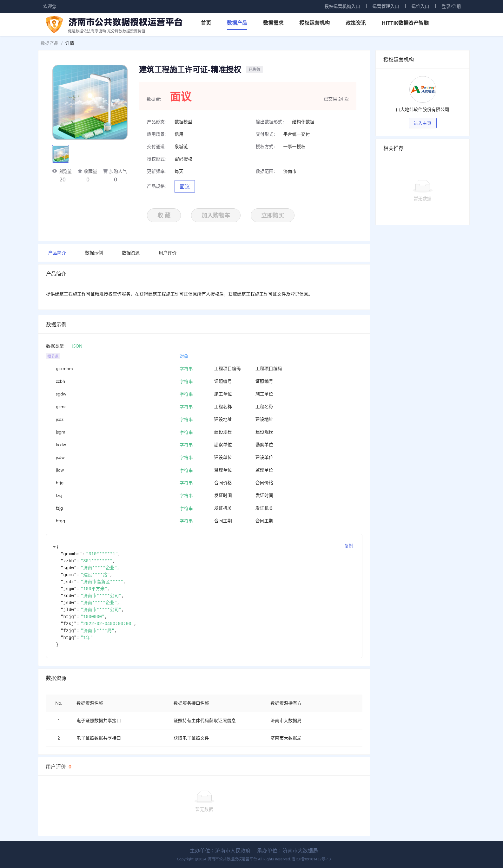503x868 pixels.
Task: Click the large product cover image
Action: 90,102
